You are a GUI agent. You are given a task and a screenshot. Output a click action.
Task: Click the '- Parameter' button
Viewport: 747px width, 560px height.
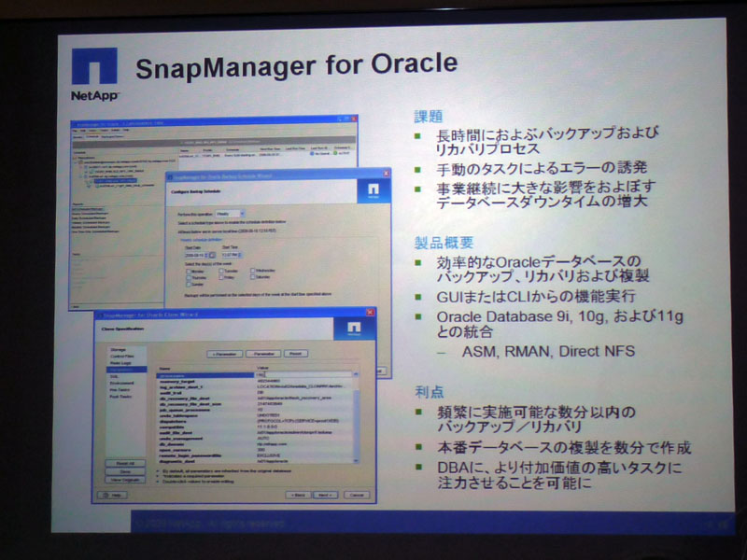263,354
